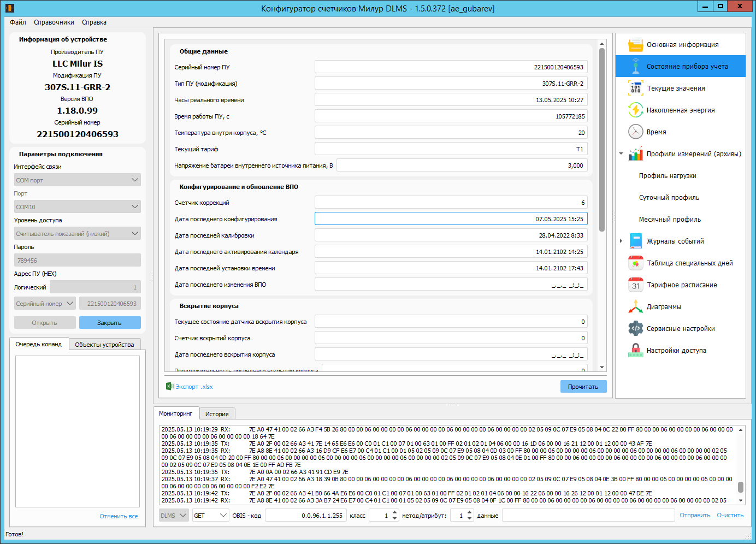Click the Готов! status bar text

click(x=14, y=534)
